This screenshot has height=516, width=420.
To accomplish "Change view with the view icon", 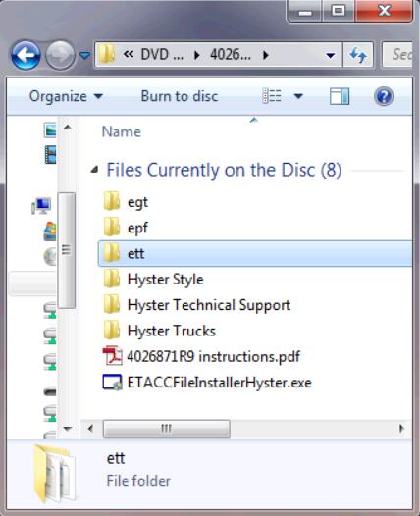I will pyautogui.click(x=272, y=96).
